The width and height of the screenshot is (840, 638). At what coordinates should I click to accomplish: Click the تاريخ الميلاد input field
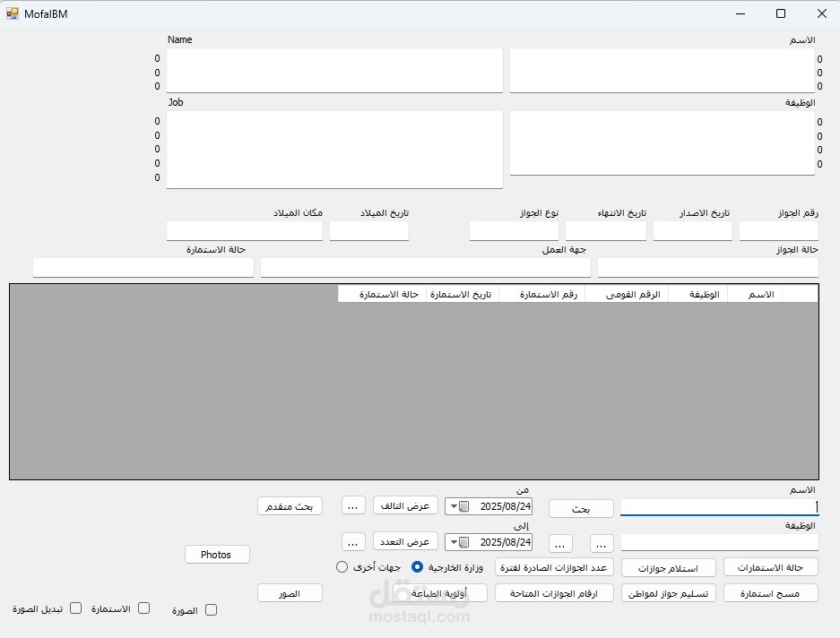pos(369,231)
